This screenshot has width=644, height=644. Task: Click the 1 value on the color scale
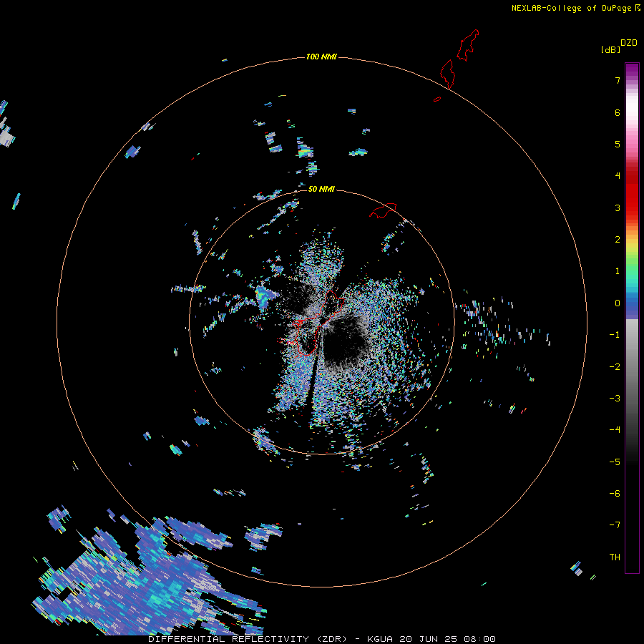coord(618,271)
